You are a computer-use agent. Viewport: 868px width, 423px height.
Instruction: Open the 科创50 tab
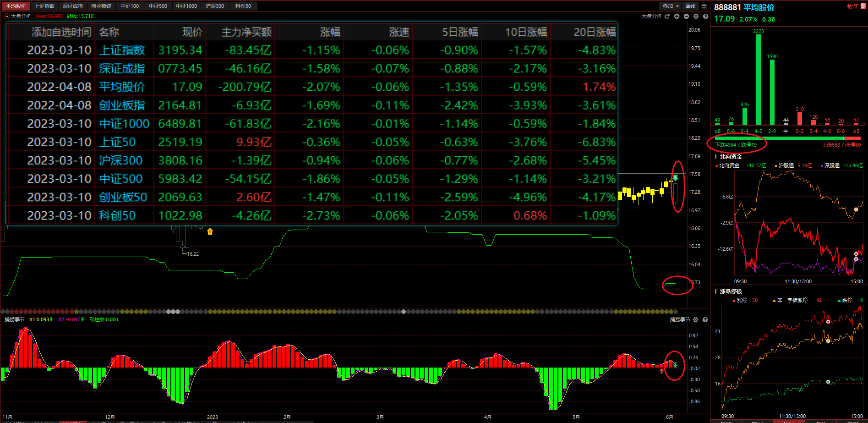(x=243, y=6)
